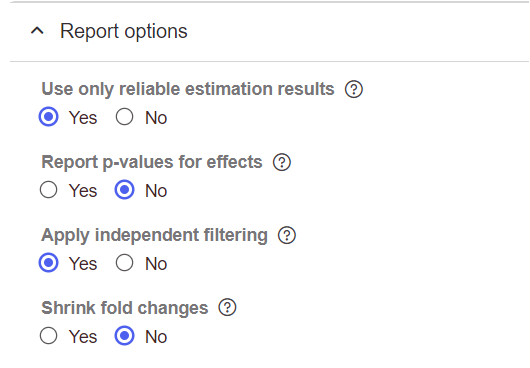
Task: Collapse Report options with the chevron arrow
Action: [x=37, y=31]
